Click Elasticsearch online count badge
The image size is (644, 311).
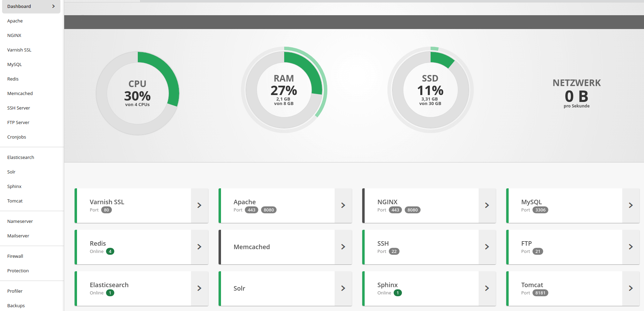[x=110, y=293]
